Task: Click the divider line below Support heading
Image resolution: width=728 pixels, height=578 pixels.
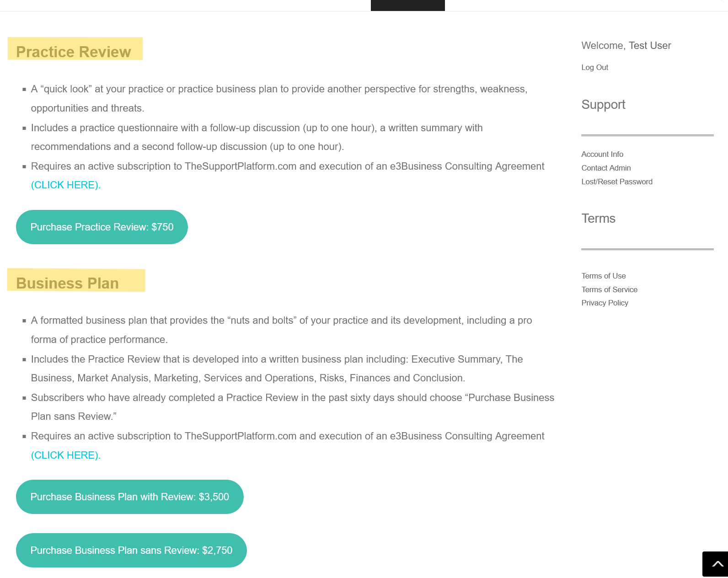Action: [x=647, y=135]
